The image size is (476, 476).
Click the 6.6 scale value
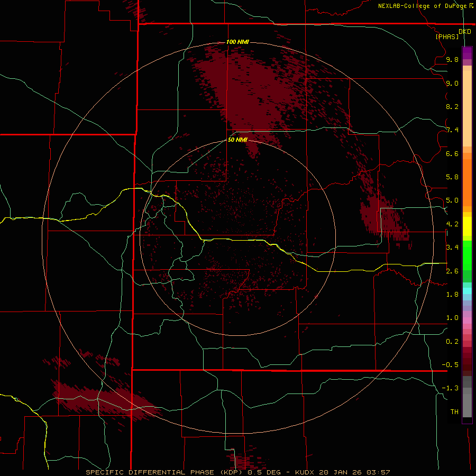click(452, 153)
